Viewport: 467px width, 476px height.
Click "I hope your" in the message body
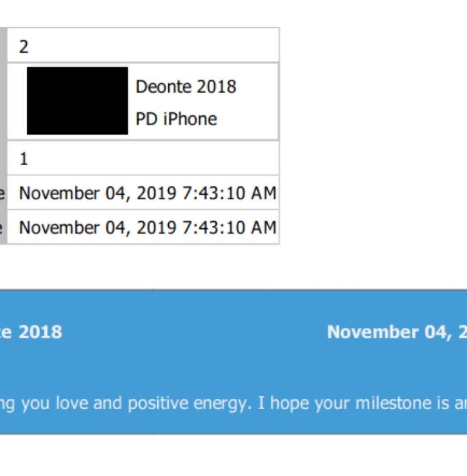(x=306, y=404)
